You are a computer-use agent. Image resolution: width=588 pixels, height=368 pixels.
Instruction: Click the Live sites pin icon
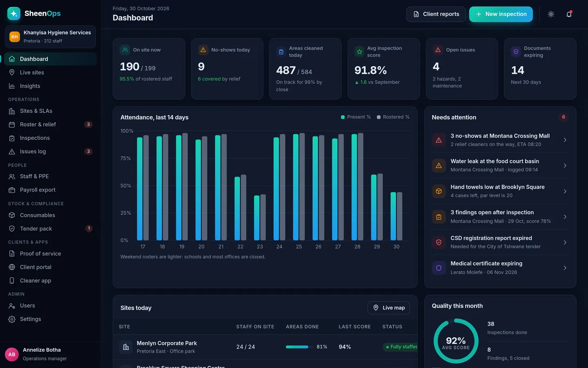coord(12,72)
